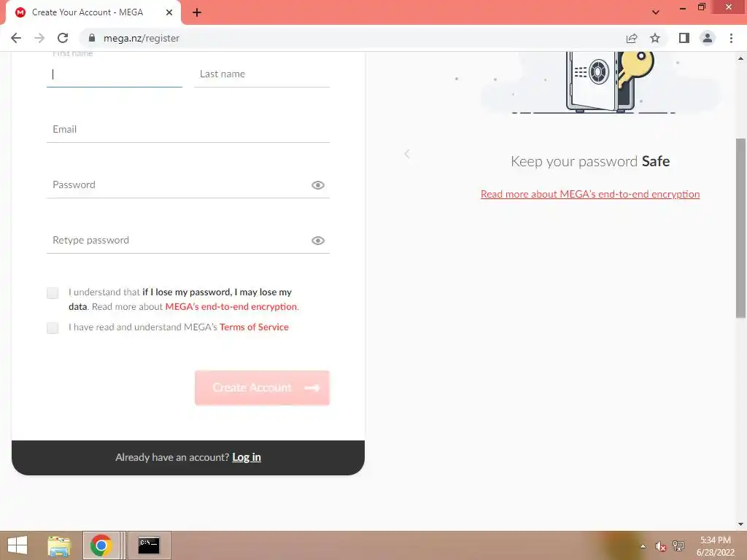Open the tab search chevron

tap(656, 12)
